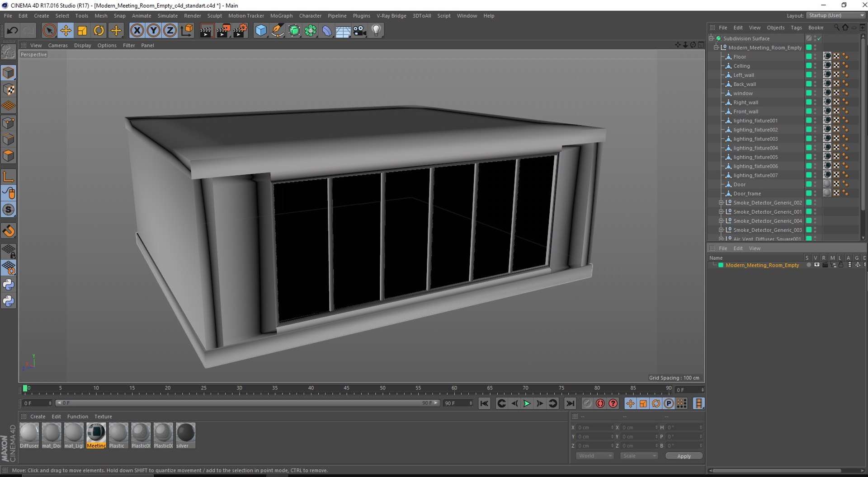Switch to Texture mode in left sidebar

coord(9,90)
